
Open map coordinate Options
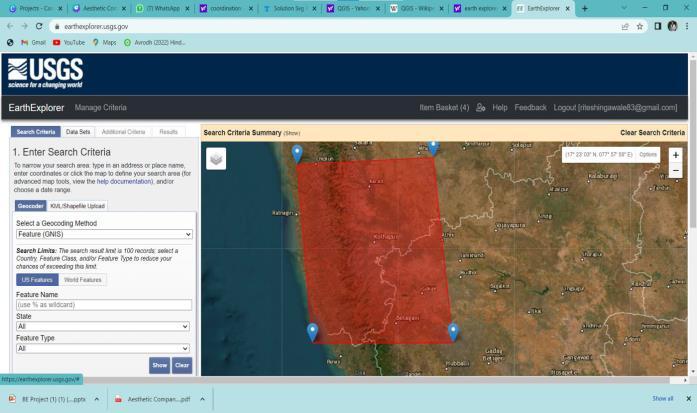[x=648, y=155]
